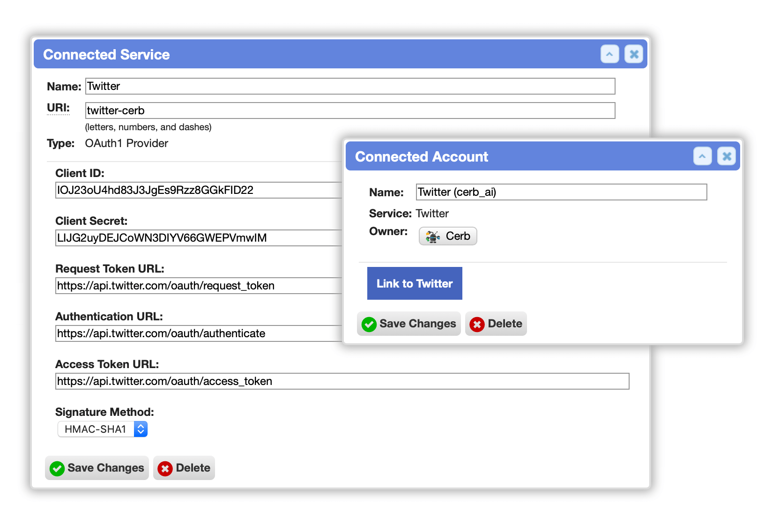Image resolution: width=772 pixels, height=532 pixels.
Task: Open the Signature Method HMAC-SHA1 dropdown
Action: tap(103, 429)
